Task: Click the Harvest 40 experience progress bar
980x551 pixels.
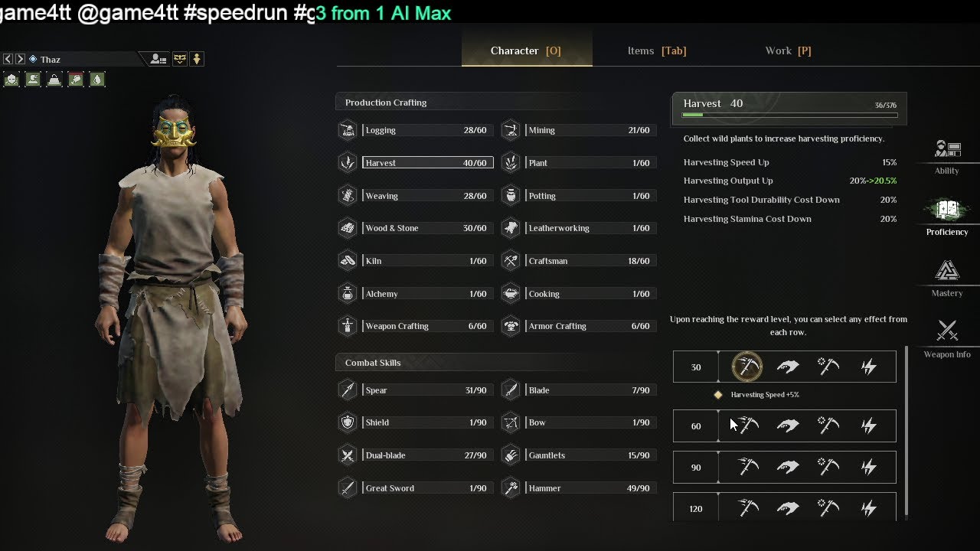Action: click(x=789, y=115)
